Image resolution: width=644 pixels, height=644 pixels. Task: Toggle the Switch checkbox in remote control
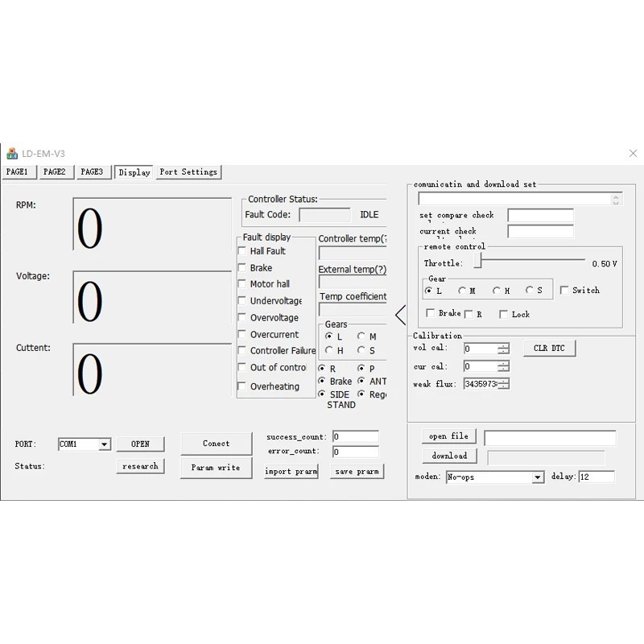pos(566,290)
